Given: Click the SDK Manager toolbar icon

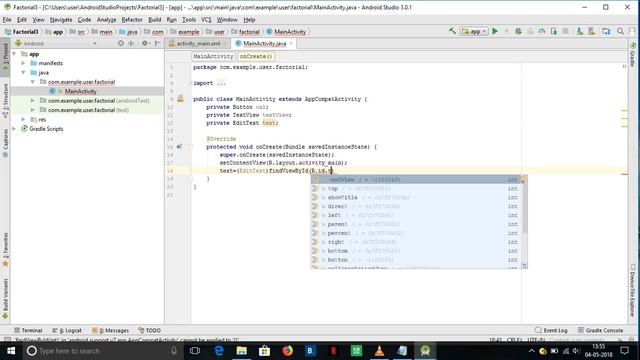Looking at the screenshot, I should (579, 31).
